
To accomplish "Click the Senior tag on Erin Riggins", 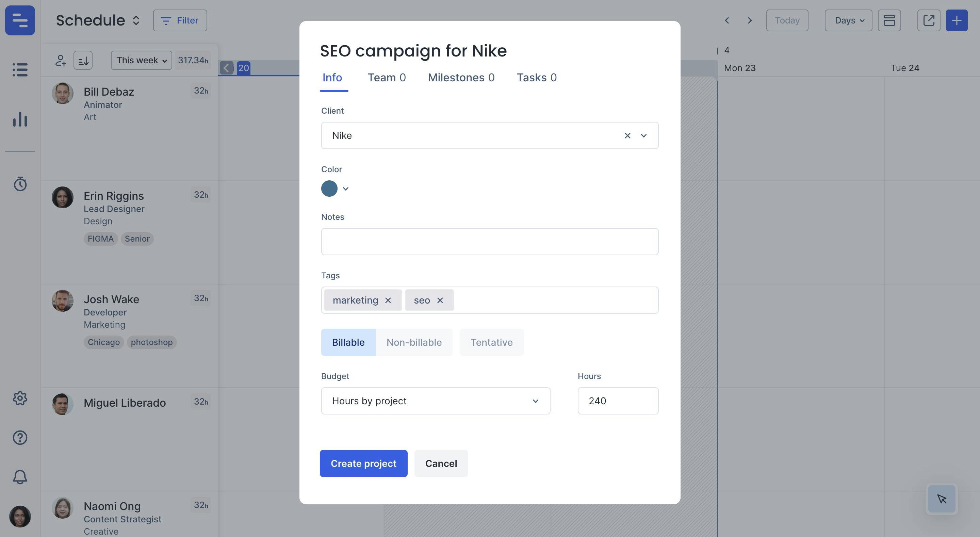I will [137, 239].
